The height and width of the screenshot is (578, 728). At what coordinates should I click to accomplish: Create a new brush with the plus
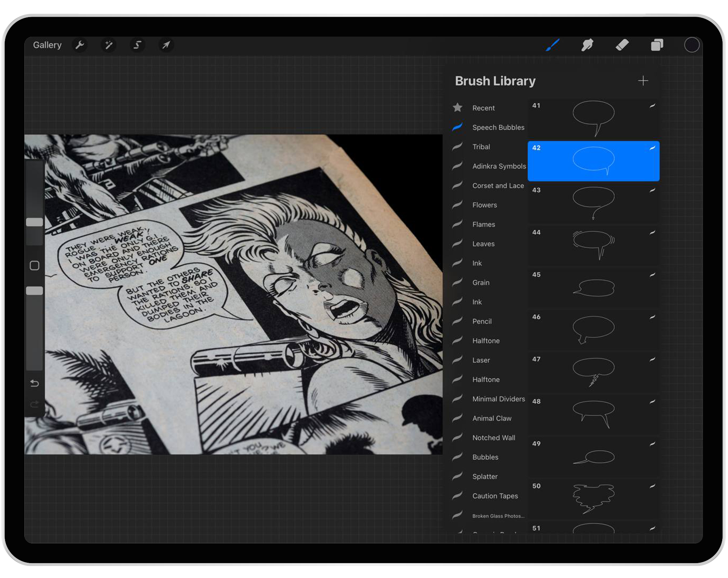pyautogui.click(x=643, y=81)
